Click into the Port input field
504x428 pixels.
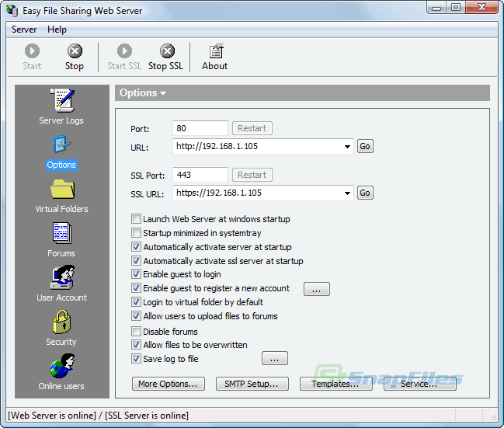200,128
